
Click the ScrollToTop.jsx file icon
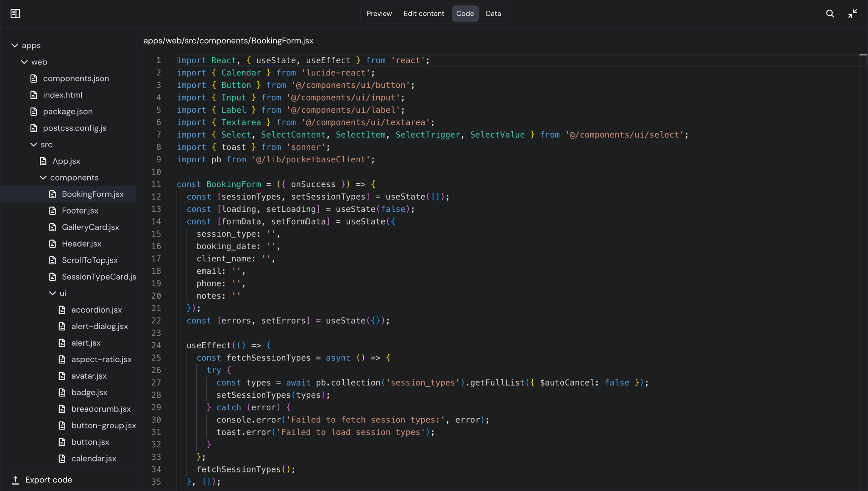53,260
